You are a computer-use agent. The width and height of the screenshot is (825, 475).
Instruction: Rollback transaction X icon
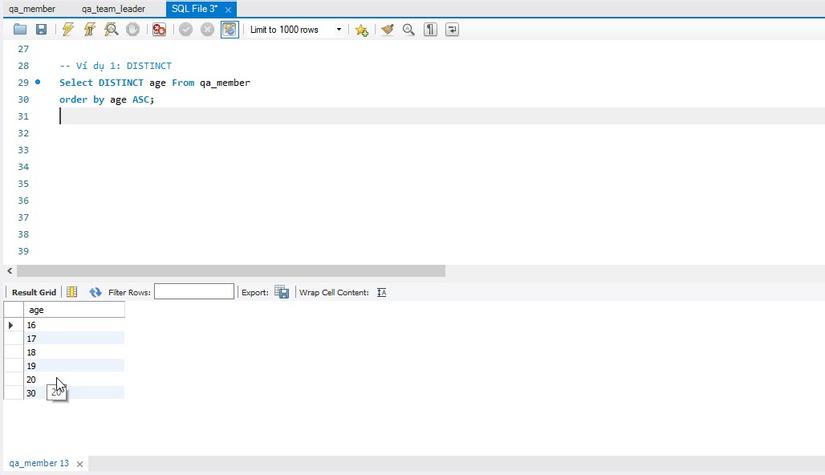coord(207,29)
